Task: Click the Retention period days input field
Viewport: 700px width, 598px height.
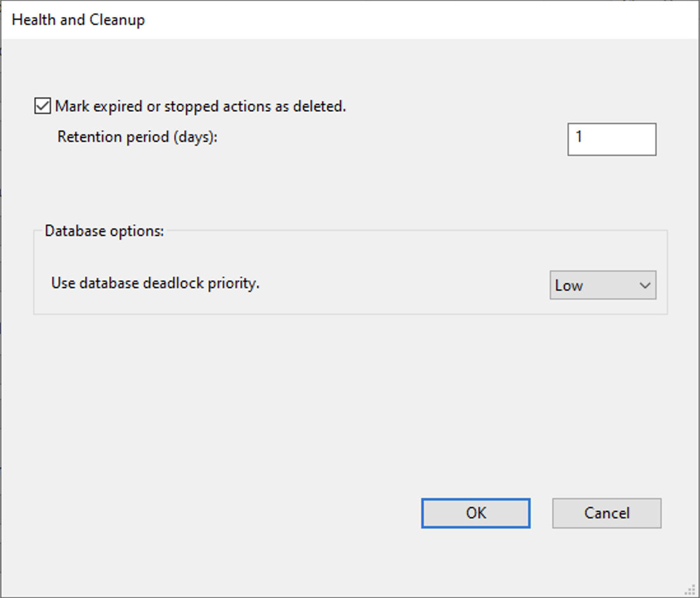Action: (612, 139)
